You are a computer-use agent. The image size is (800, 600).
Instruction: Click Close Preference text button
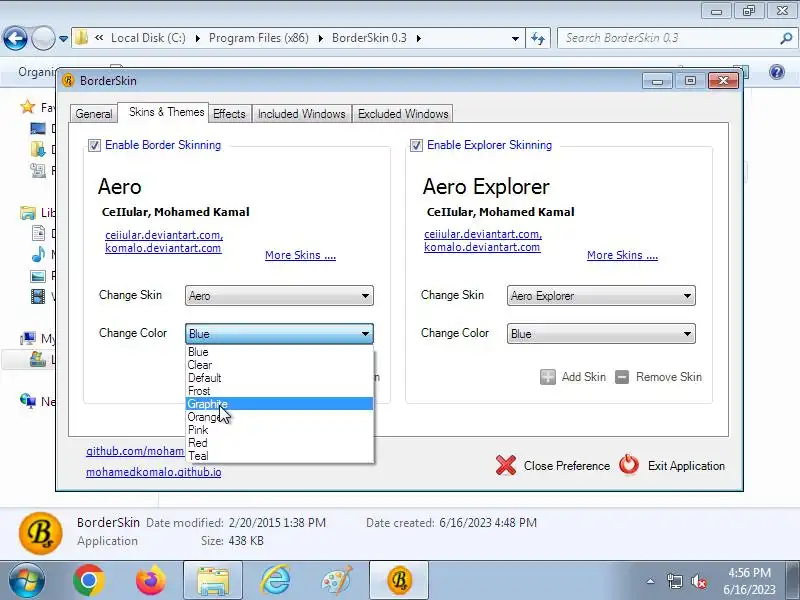point(567,466)
